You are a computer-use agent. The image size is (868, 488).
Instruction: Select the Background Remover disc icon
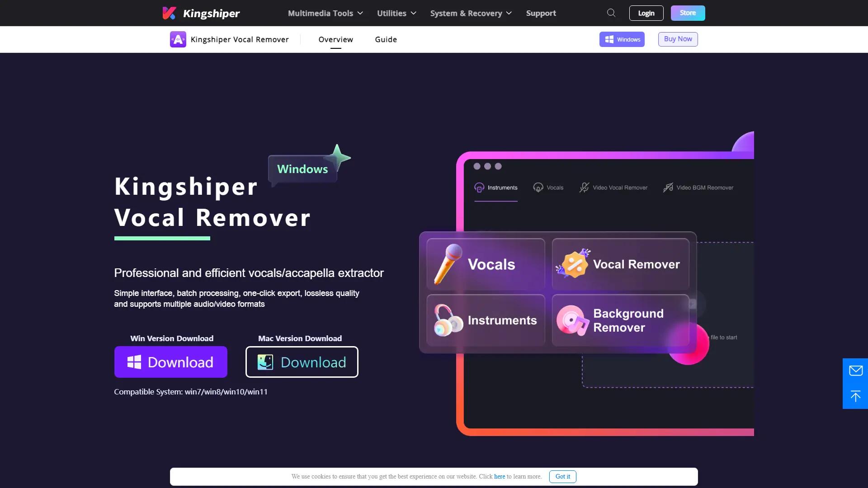(572, 320)
